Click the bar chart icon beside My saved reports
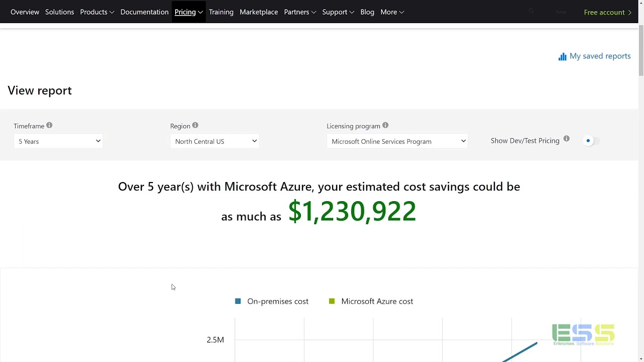The width and height of the screenshot is (644, 362). (562, 57)
